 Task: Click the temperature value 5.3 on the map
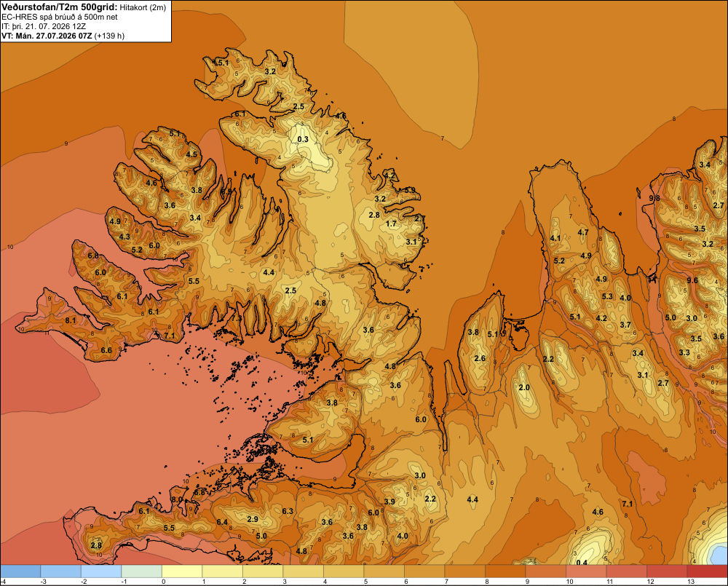[607, 296]
